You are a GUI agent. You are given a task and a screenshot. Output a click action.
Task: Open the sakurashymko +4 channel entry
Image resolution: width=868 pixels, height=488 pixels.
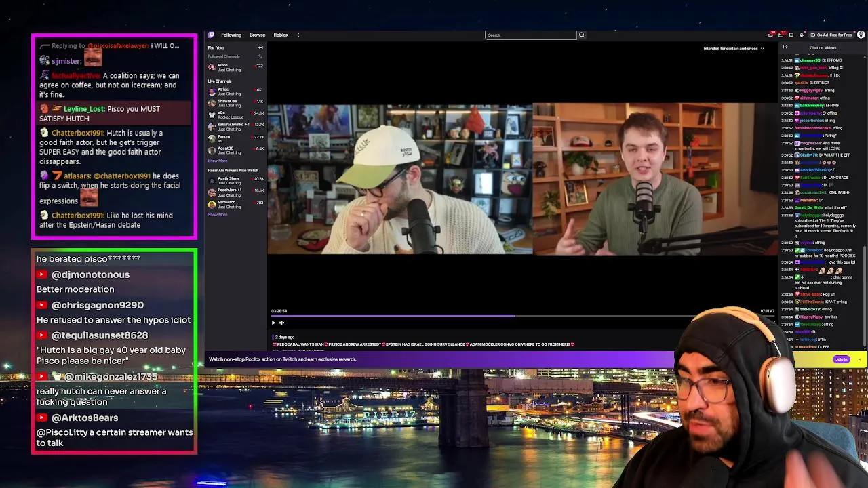(x=235, y=126)
